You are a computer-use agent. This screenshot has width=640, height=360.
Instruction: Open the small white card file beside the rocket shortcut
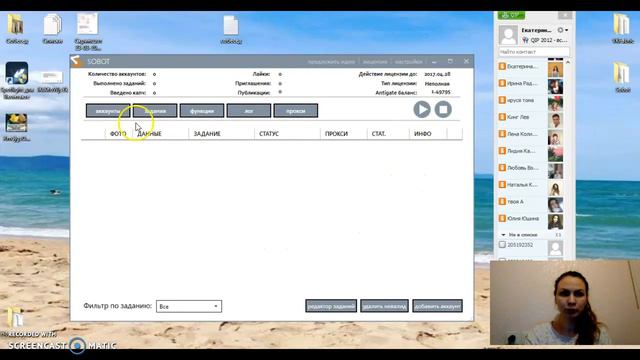click(52, 77)
